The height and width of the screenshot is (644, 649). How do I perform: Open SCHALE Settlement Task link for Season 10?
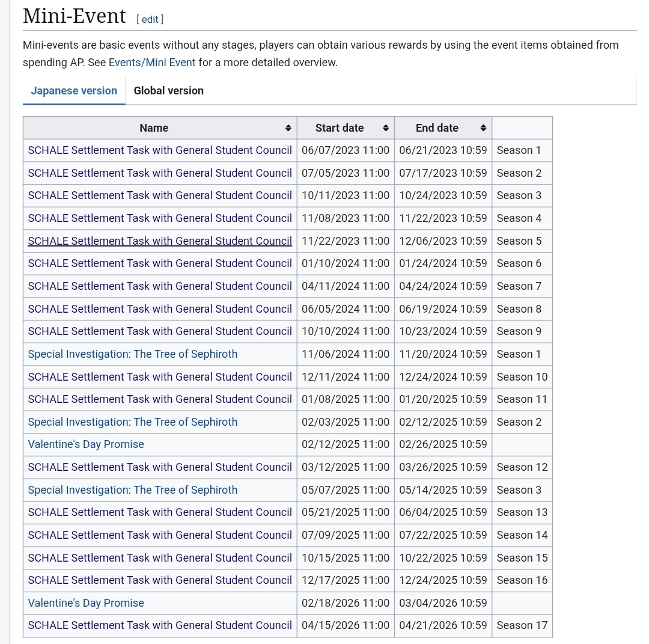click(x=160, y=377)
